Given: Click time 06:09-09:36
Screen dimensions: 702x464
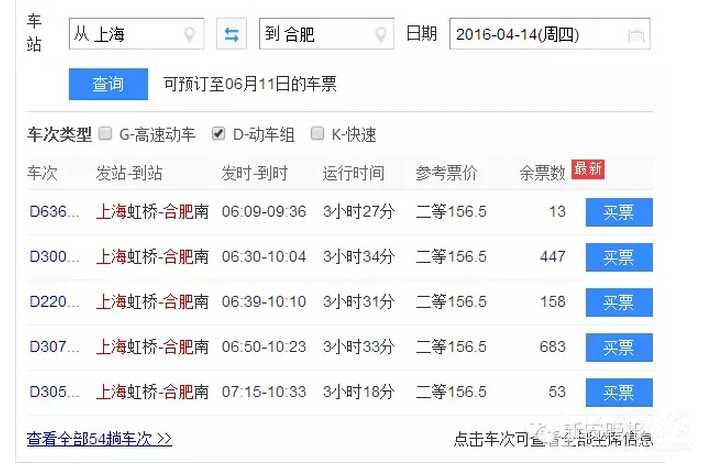Looking at the screenshot, I should click(264, 211).
